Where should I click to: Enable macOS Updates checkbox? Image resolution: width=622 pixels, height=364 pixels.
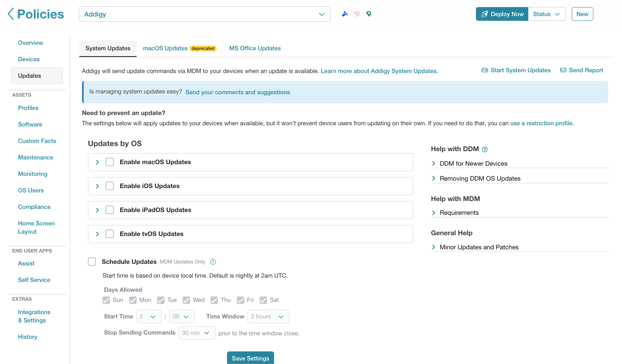click(110, 162)
